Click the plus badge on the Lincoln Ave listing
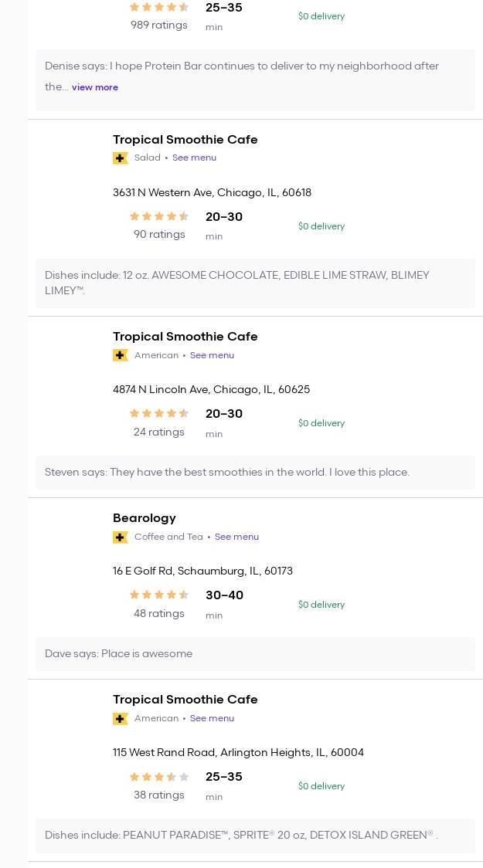 point(121,355)
